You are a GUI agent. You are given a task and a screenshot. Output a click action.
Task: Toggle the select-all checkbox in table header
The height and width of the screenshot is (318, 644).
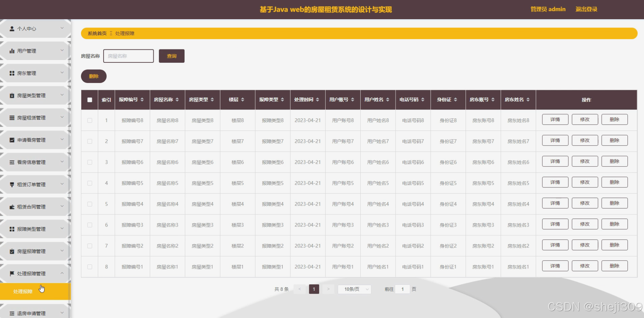pos(90,99)
